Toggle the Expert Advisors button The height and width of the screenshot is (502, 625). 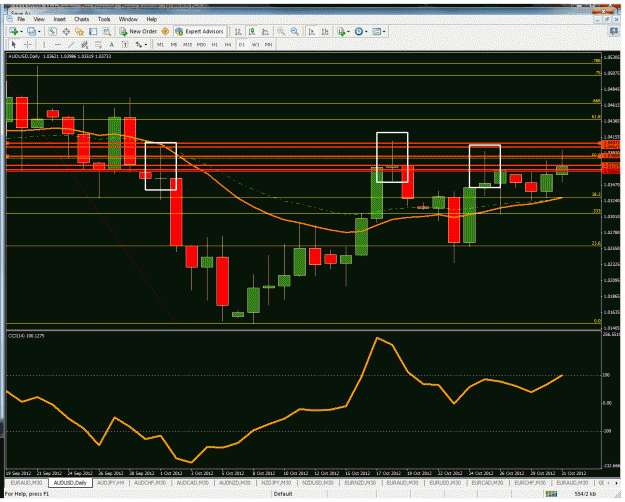[199, 31]
